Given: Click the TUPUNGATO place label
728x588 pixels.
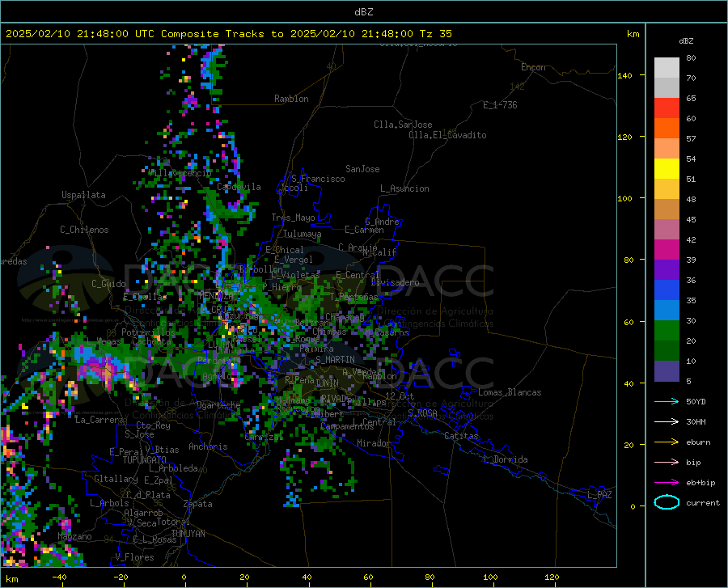Looking at the screenshot, I should pyautogui.click(x=145, y=460).
